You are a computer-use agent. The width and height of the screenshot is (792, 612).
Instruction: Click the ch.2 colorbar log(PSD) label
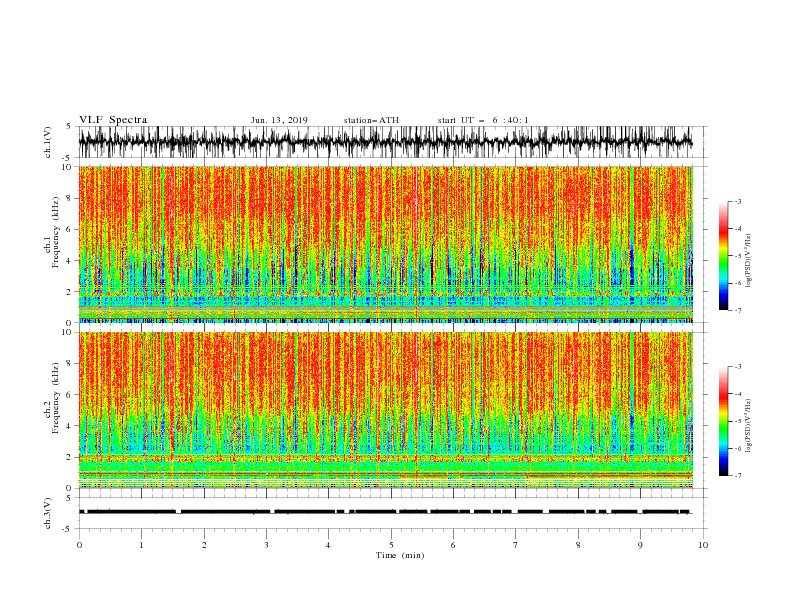pyautogui.click(x=748, y=426)
